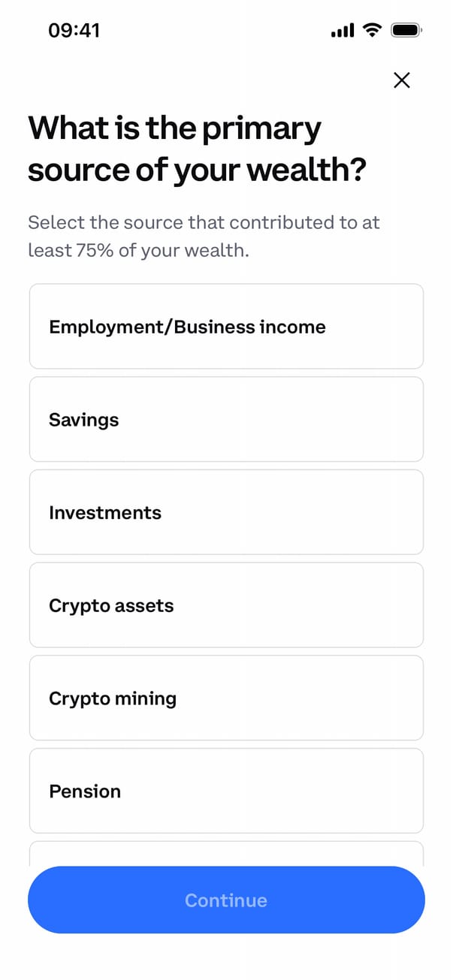Click the primary source of wealth heading
Viewport: 453px width, 980px height.
click(x=197, y=149)
